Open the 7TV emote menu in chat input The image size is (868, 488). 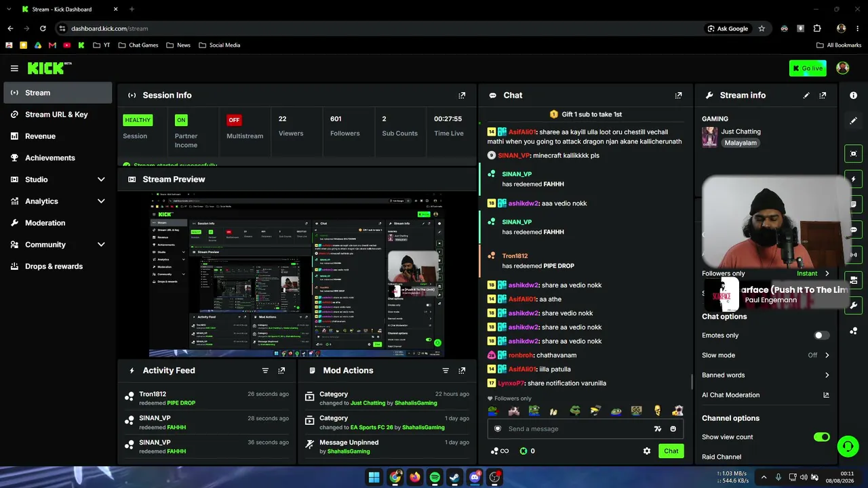[657, 429]
